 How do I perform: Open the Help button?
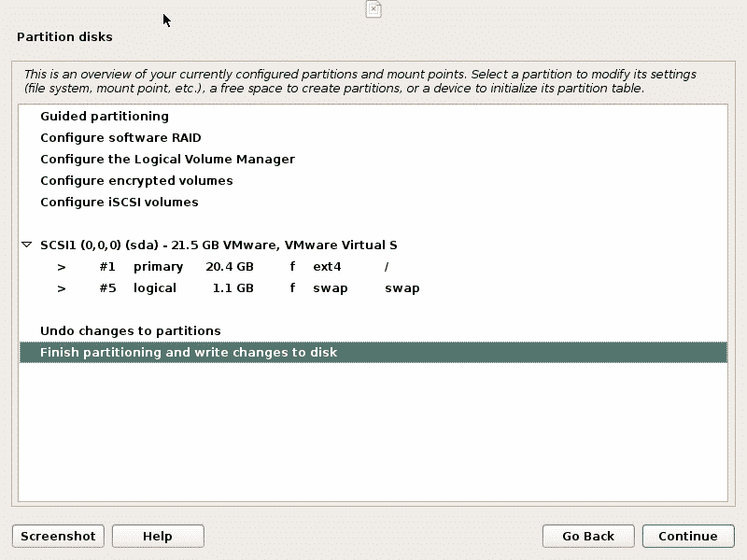(158, 536)
